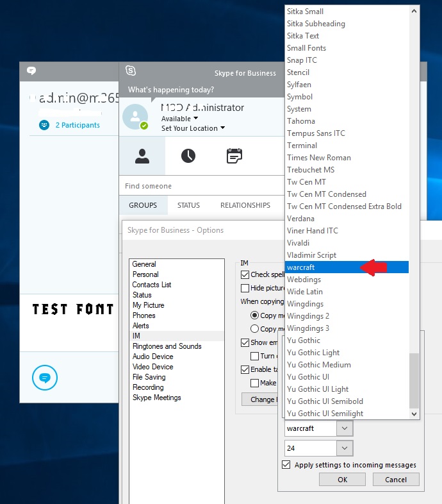Click OK in the font dialog

[342, 480]
